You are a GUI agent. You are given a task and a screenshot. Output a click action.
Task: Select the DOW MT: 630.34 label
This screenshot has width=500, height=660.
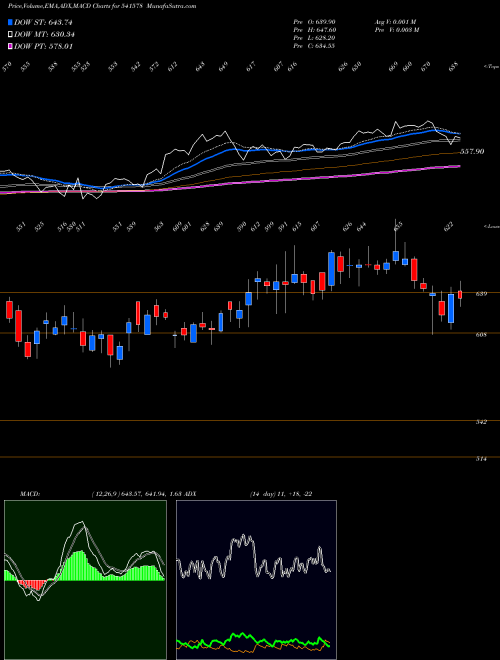click(44, 35)
